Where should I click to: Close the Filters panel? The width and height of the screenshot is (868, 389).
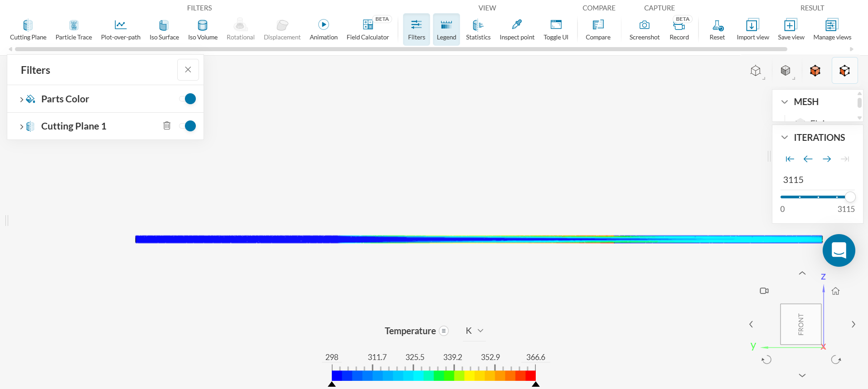(188, 70)
